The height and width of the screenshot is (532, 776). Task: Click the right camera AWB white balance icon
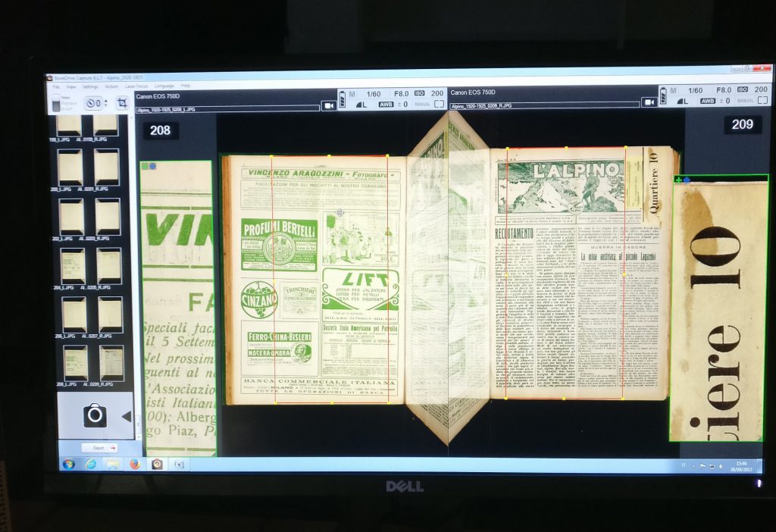pos(708,101)
